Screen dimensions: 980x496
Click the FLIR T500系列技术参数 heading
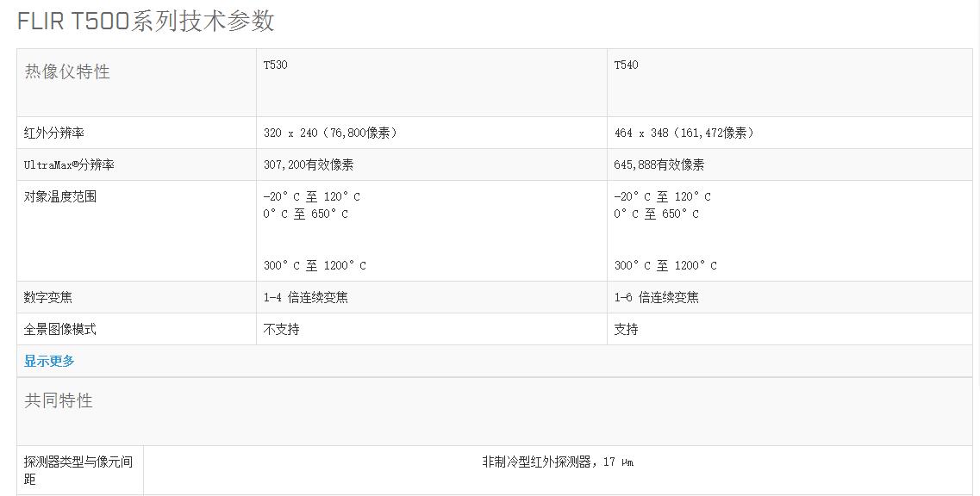pyautogui.click(x=146, y=22)
